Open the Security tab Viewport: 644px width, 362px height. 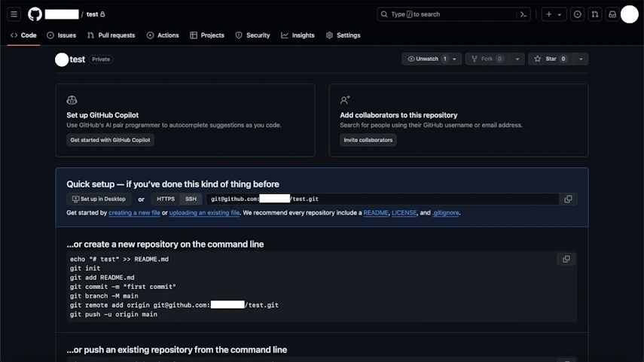pyautogui.click(x=252, y=35)
